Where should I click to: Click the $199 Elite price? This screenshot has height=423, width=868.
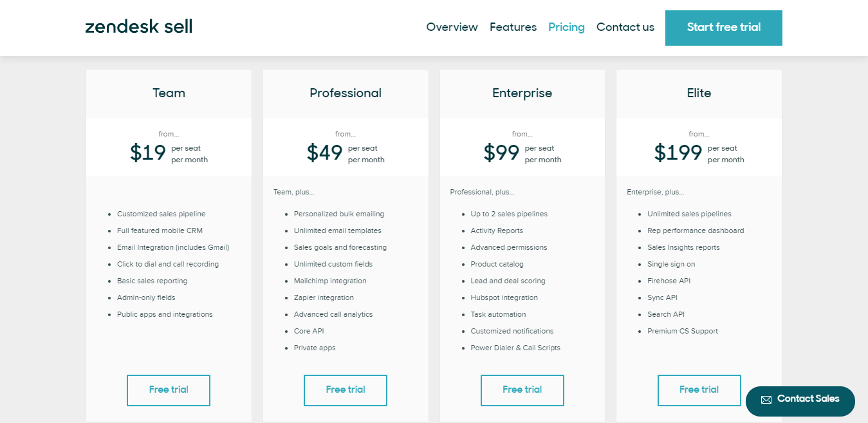678,153
